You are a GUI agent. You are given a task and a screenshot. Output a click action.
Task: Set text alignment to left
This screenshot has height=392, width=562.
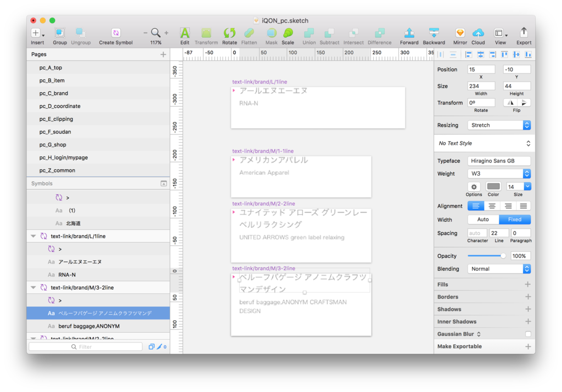(476, 206)
